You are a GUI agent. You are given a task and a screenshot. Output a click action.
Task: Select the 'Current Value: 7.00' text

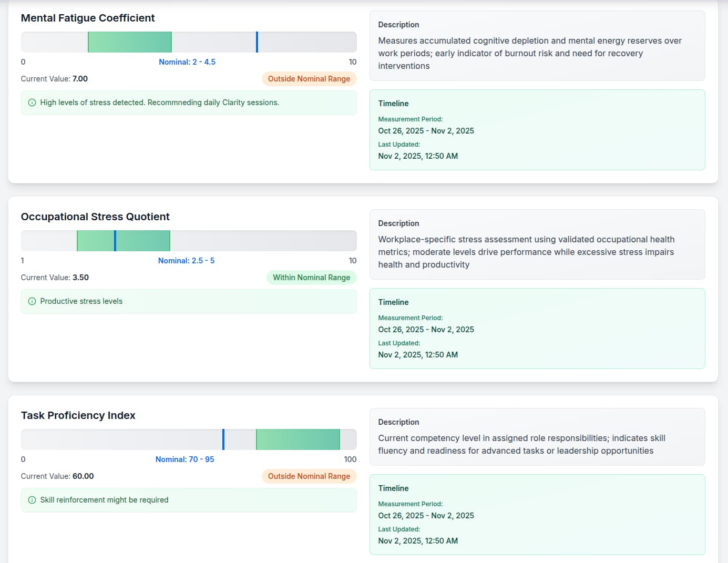[54, 79]
